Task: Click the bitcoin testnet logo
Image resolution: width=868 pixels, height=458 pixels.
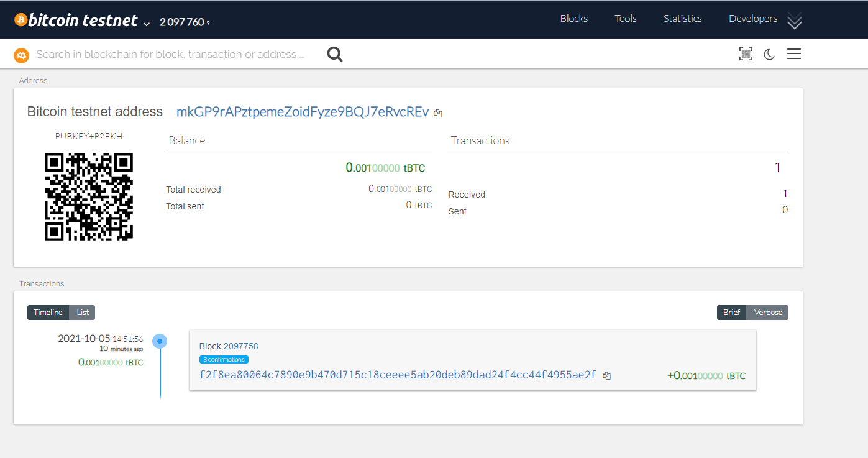Action: click(x=76, y=21)
